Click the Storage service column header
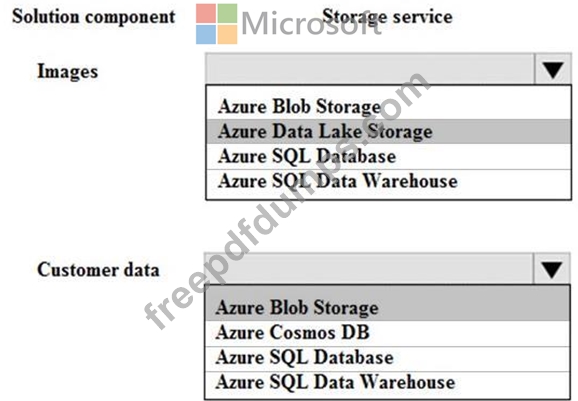The image size is (578, 401). tap(387, 17)
